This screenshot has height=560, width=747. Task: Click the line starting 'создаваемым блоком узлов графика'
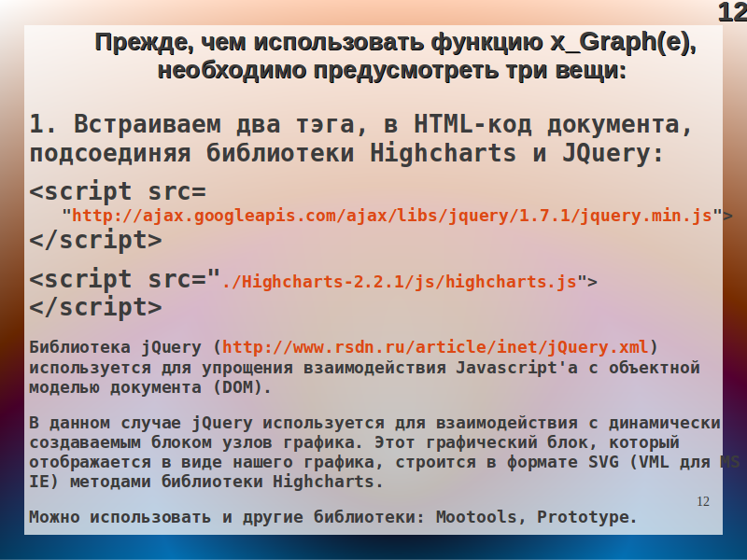tap(355, 442)
